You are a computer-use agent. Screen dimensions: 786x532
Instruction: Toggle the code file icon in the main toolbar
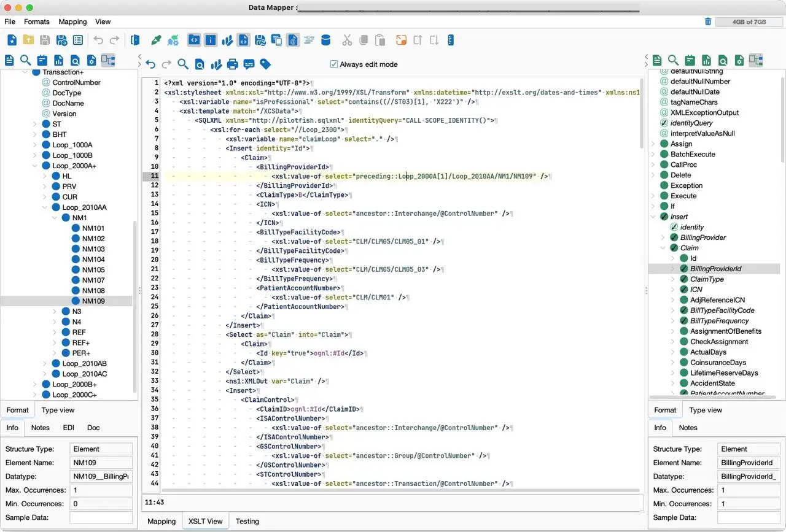[x=244, y=40]
